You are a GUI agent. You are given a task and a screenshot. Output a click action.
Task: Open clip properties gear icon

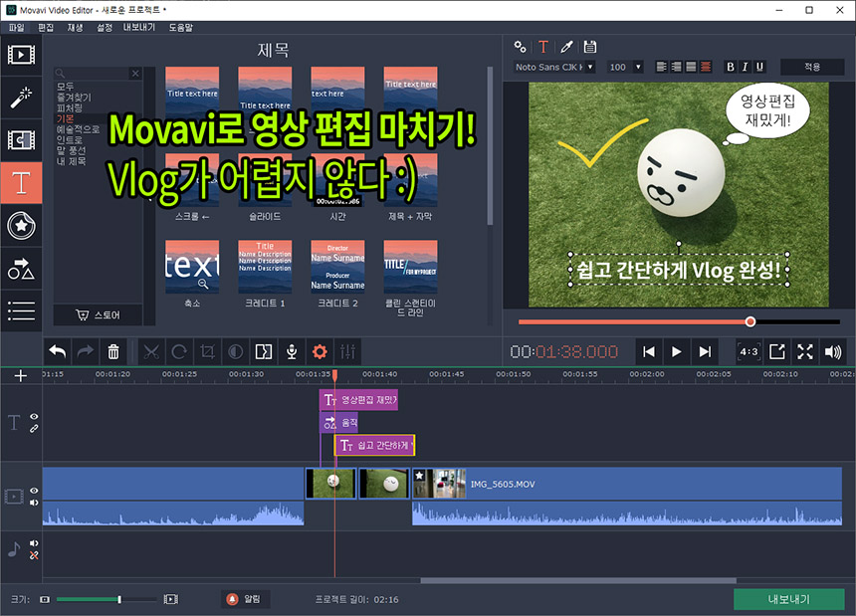[x=320, y=352]
